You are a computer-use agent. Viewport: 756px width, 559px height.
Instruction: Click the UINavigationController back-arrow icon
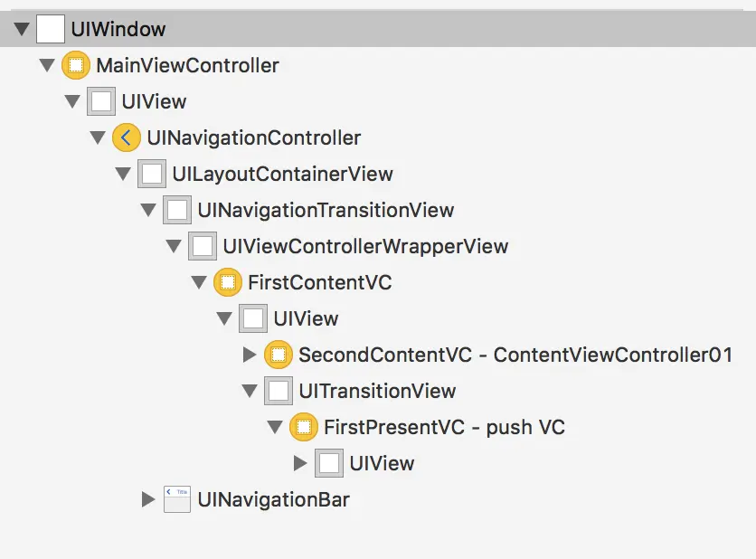point(127,137)
